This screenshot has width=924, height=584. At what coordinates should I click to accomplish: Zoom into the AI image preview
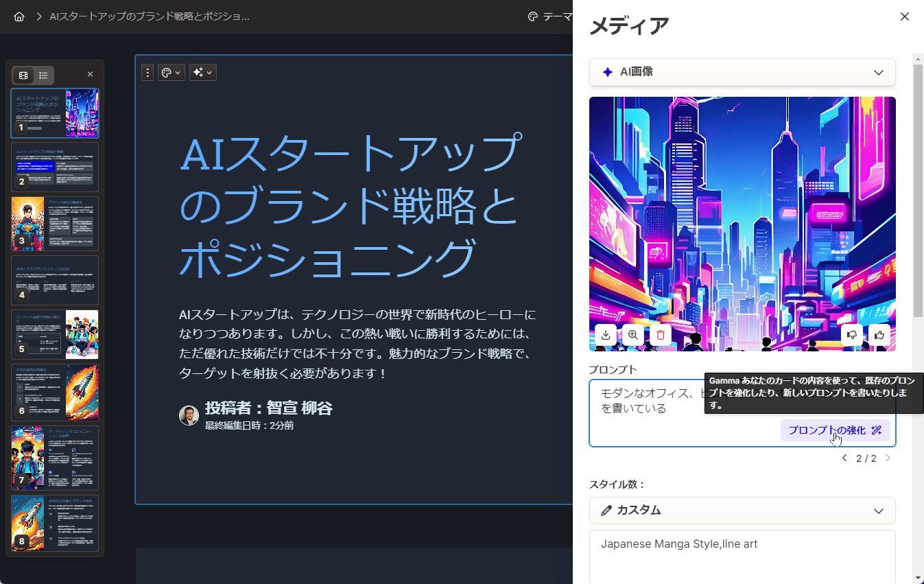[x=632, y=335]
